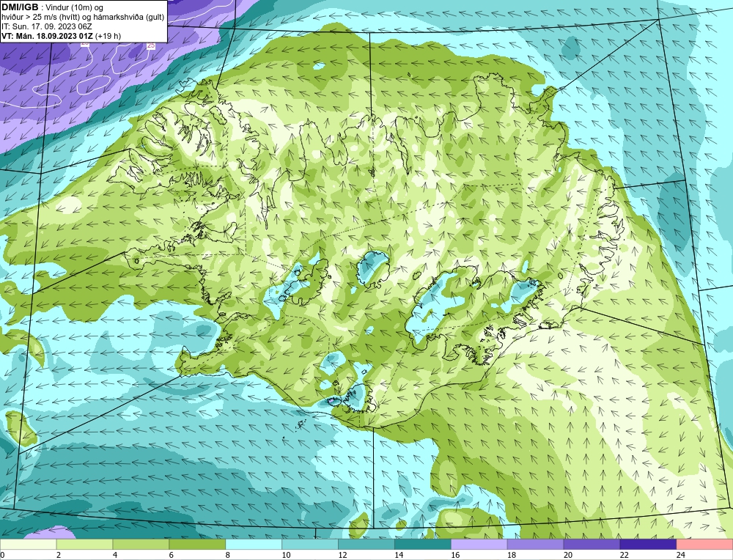Click the lavender 16–18 m/s legend swatch
Viewport: 733px width, 560px height.
pos(479,544)
